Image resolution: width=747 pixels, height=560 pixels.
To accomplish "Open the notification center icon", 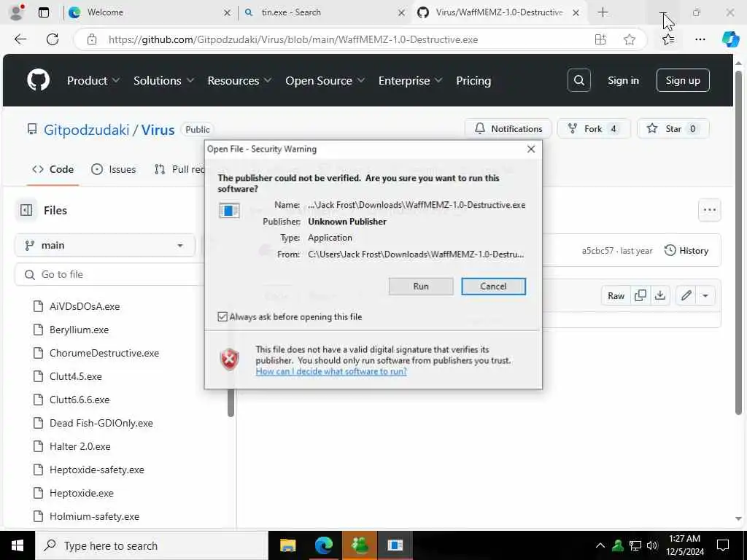I will coord(723,545).
